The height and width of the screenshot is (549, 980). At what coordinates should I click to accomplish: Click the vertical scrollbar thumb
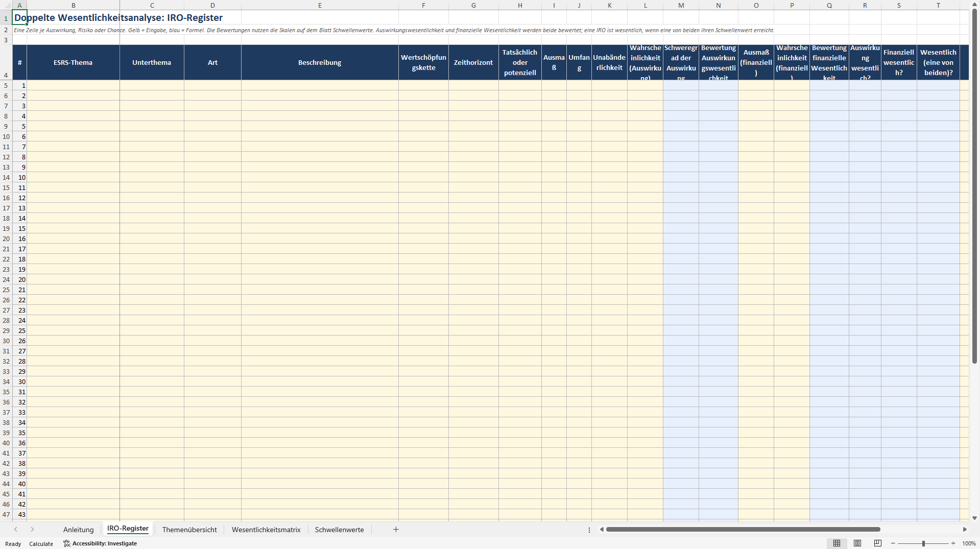(x=974, y=186)
